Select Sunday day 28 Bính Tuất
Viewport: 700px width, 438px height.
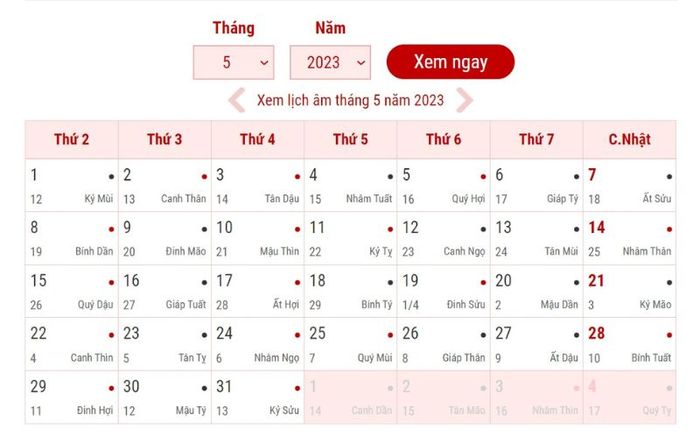pyautogui.click(x=629, y=344)
